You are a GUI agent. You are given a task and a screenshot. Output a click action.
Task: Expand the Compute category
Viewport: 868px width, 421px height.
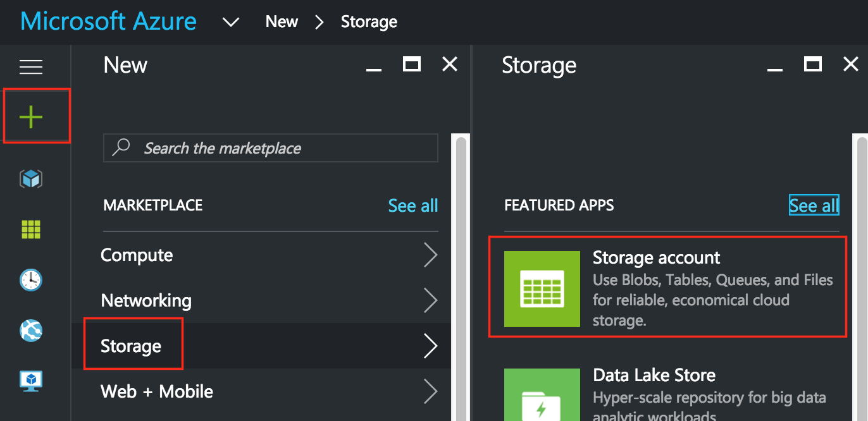click(137, 255)
